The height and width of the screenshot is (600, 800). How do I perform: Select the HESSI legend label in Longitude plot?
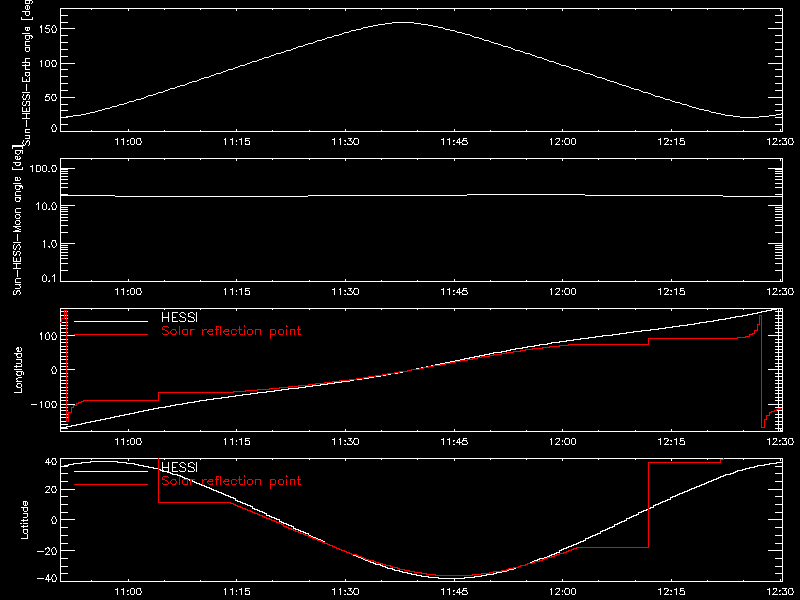[x=179, y=317]
